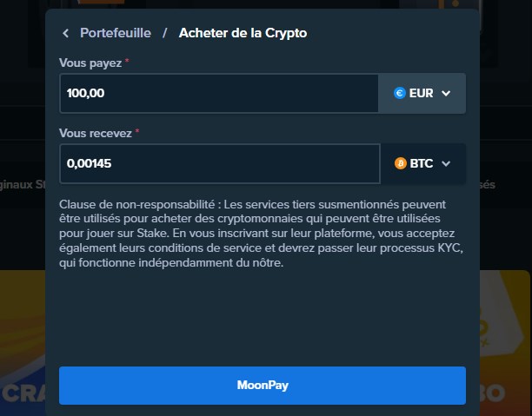Click the back chevron arrow icon
This screenshot has height=416, width=532.
pos(65,33)
